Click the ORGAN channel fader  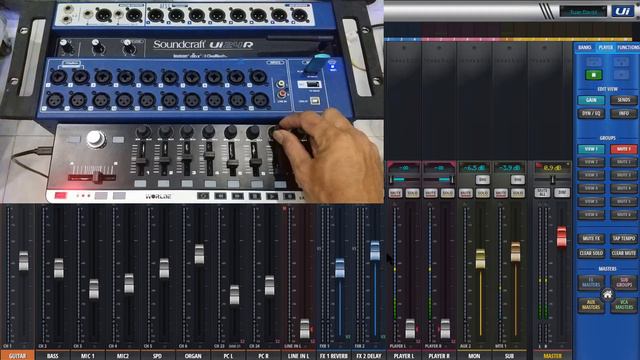coord(199,254)
